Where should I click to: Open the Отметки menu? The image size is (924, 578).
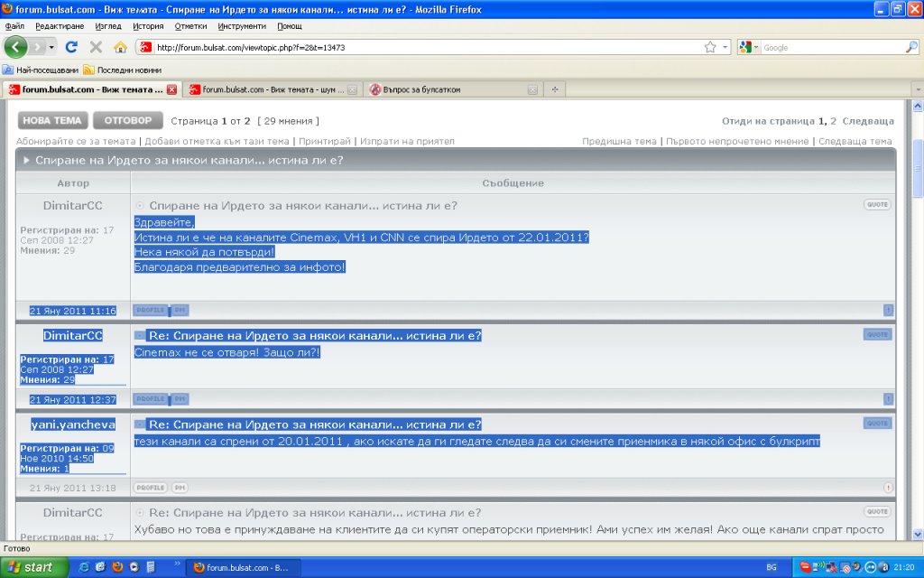191,26
